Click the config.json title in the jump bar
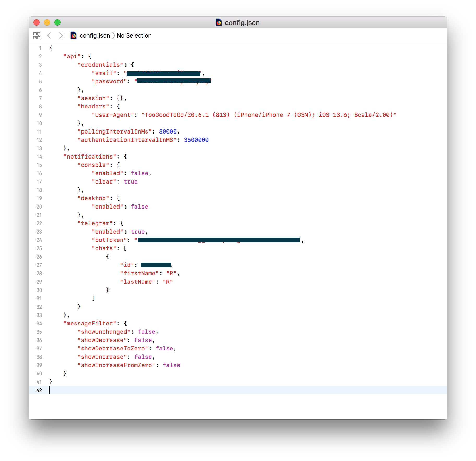Viewport: 476px width, 461px height. [x=94, y=35]
